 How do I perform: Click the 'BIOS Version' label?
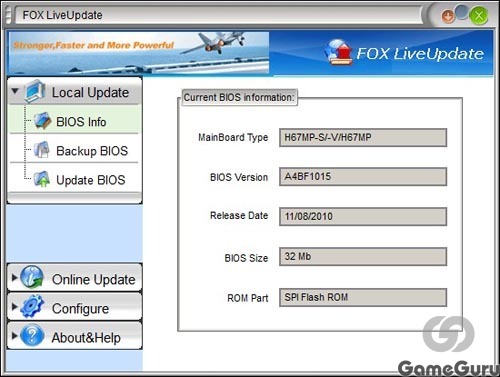click(239, 177)
